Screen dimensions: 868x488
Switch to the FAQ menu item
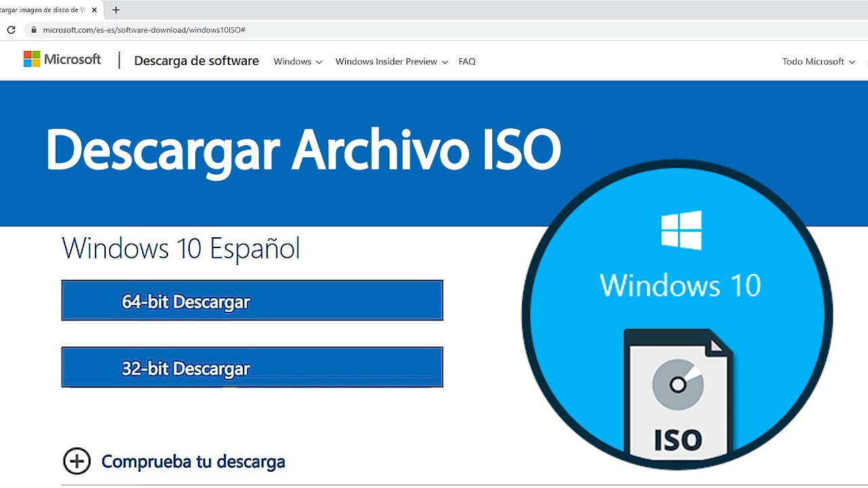tap(467, 61)
